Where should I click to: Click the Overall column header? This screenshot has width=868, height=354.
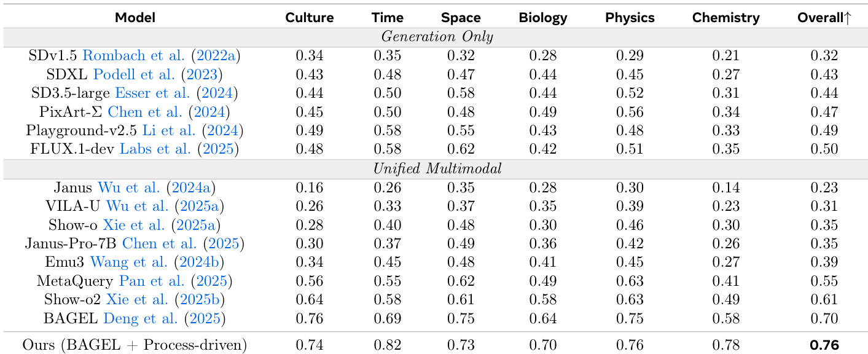[x=824, y=18]
